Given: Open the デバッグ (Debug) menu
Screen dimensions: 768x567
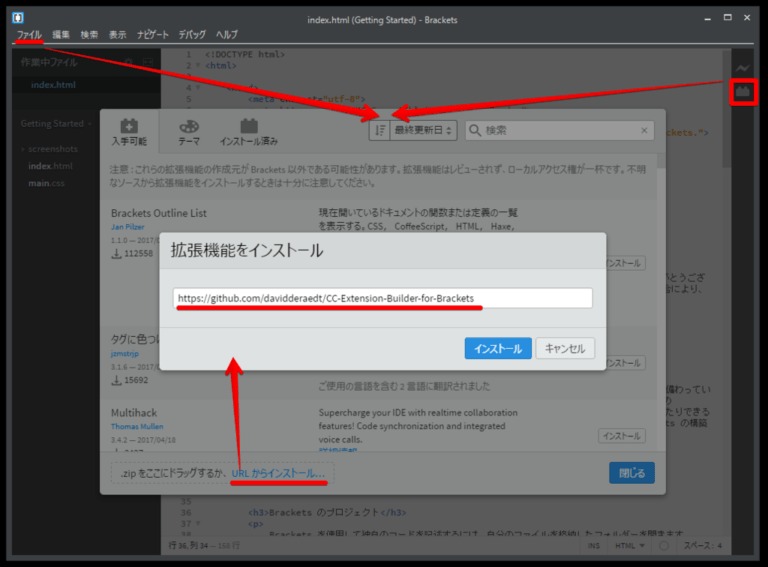Looking at the screenshot, I should [191, 34].
